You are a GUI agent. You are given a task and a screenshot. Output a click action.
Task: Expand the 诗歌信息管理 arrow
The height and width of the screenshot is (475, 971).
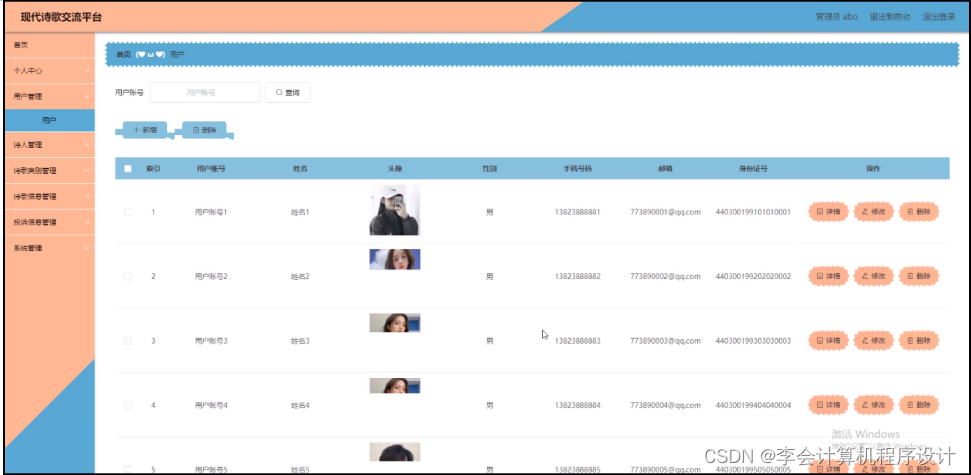(87, 196)
